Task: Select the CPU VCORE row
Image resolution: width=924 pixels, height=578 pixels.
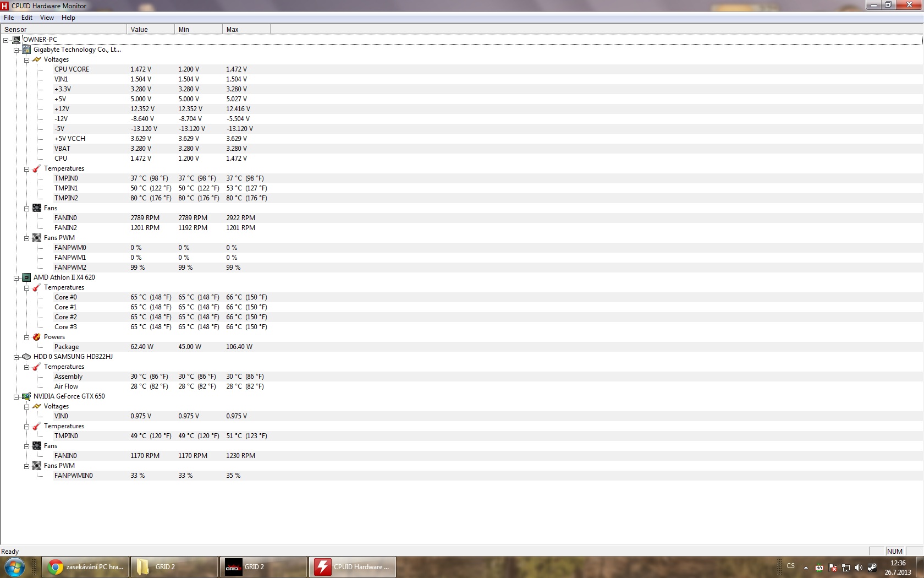Action: point(488,69)
